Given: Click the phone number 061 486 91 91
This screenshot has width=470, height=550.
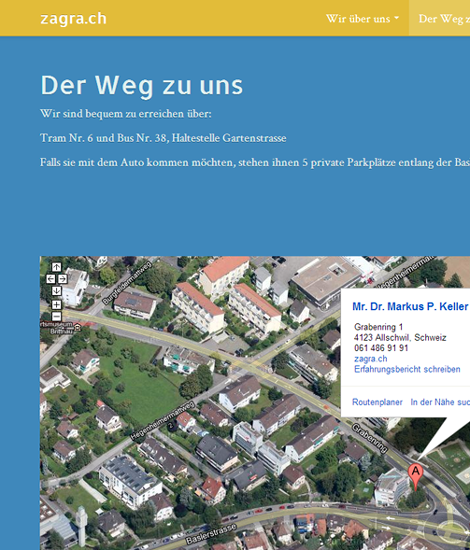Looking at the screenshot, I should click(381, 348).
